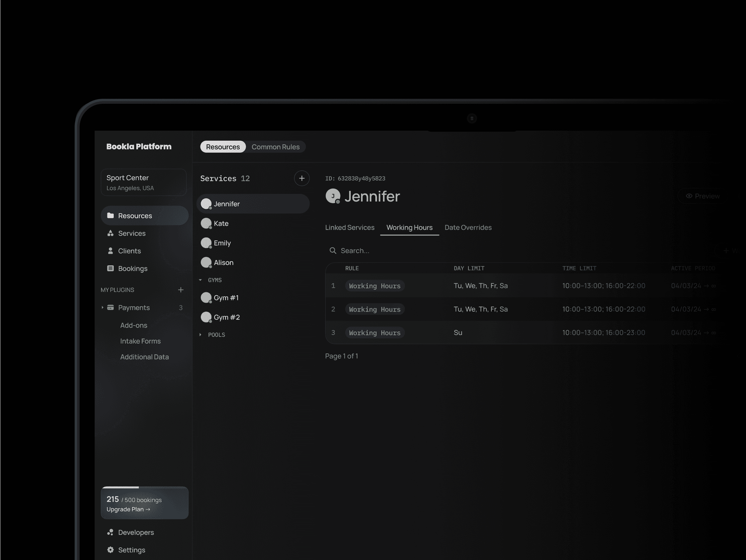The image size is (746, 560).
Task: Open the Linked Services tab
Action: pos(349,227)
